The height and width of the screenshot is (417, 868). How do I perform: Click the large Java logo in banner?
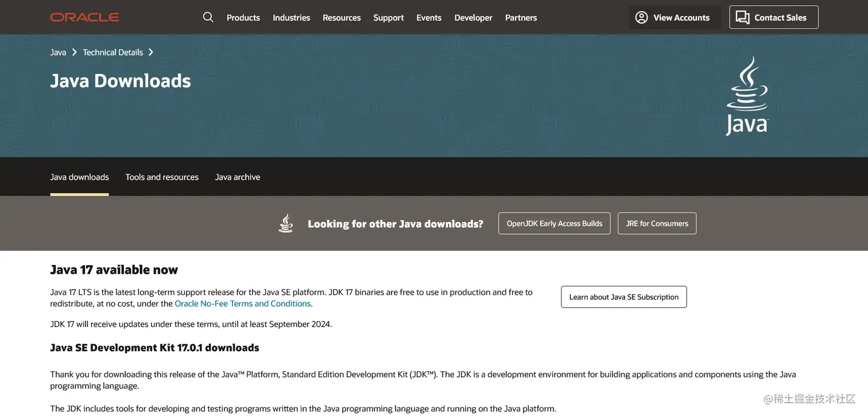tap(747, 96)
